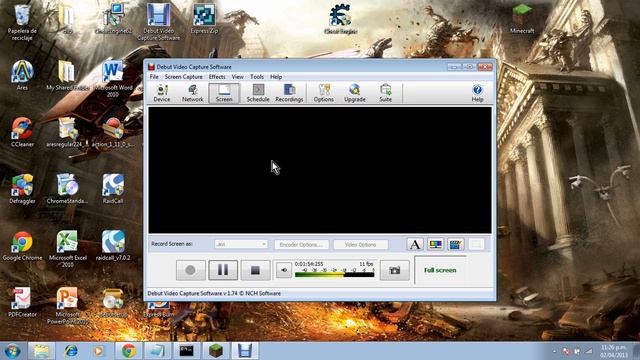This screenshot has width=640, height=360.
Task: Open the Windows Start button
Action: click(x=12, y=351)
